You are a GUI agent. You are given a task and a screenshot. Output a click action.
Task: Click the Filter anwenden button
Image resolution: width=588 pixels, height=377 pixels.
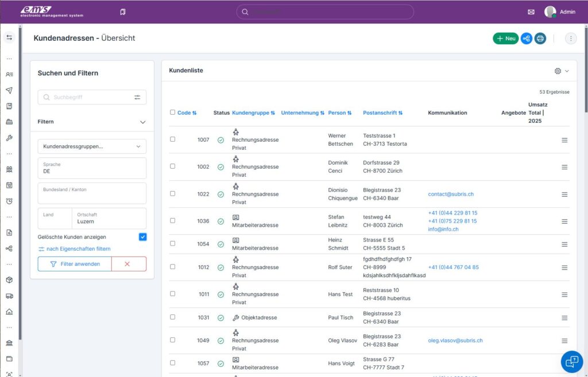click(75, 264)
